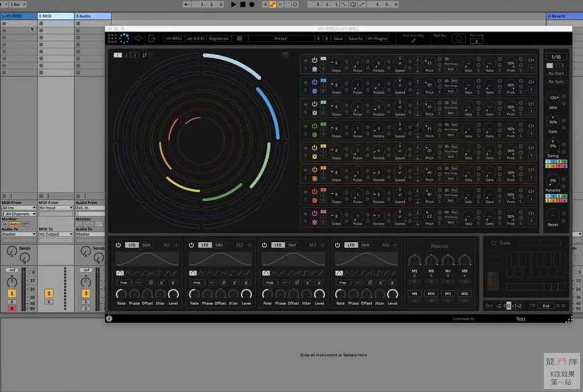Toggle power on the white C1 ring row
Viewport: 583px width, 392px height.
(x=314, y=60)
